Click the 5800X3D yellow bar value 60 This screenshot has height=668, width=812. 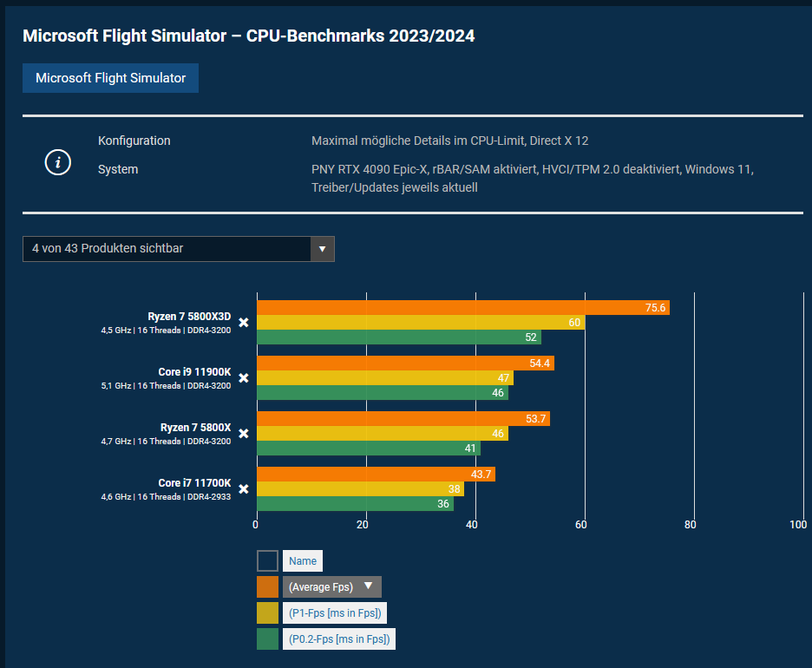point(421,322)
